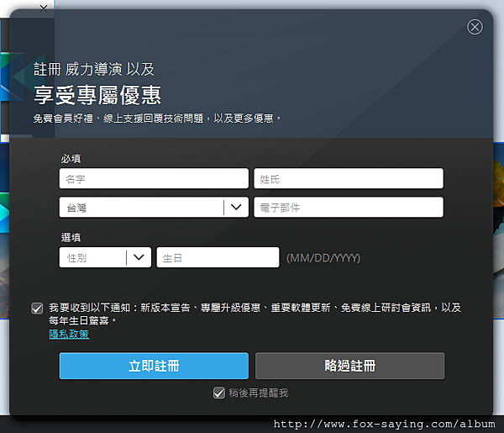Click the X in the background window's top-left corner

coord(44,8)
